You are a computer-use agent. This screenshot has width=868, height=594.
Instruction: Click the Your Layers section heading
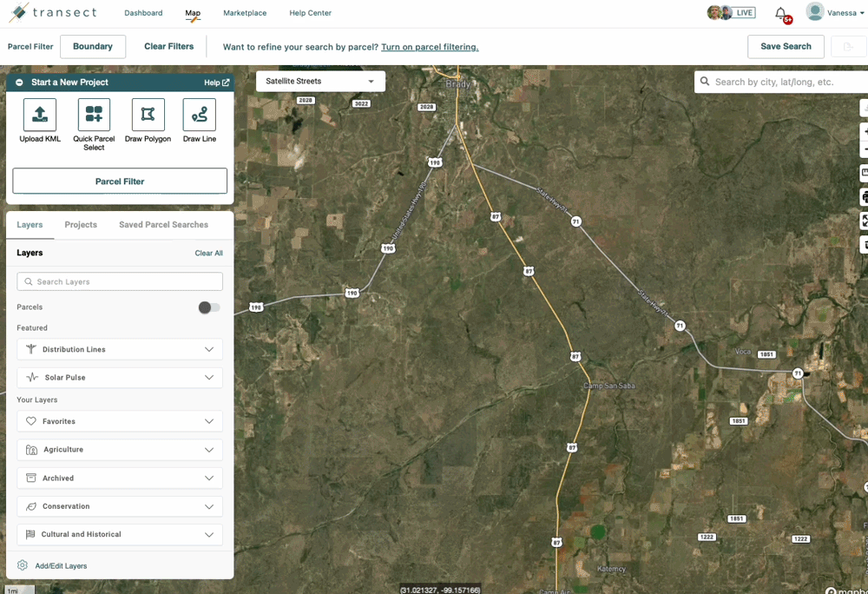37,399
